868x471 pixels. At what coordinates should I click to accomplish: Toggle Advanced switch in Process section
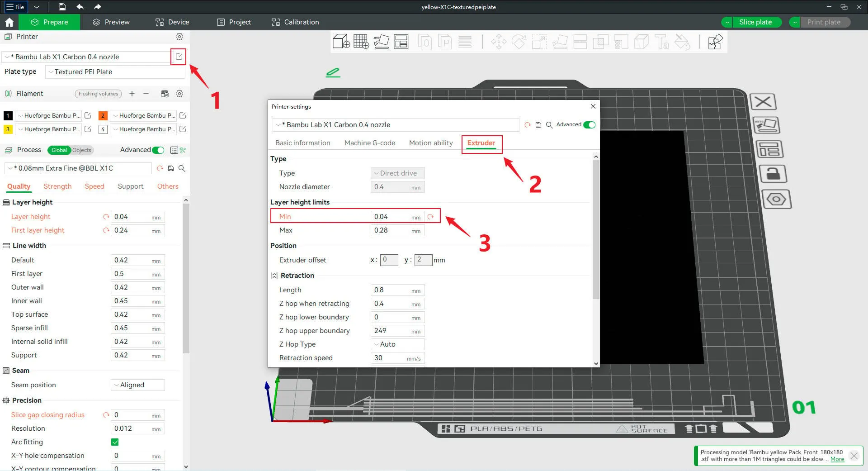(158, 150)
